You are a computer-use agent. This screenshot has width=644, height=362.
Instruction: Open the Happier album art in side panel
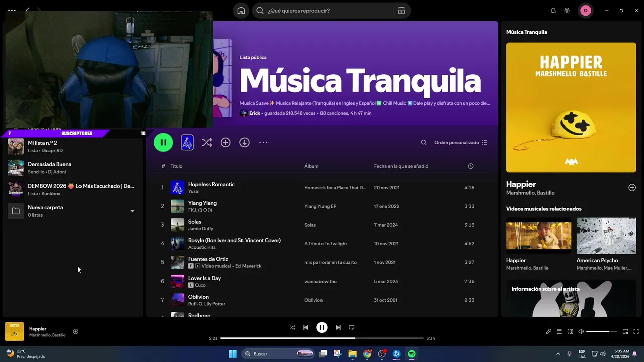[571, 108]
